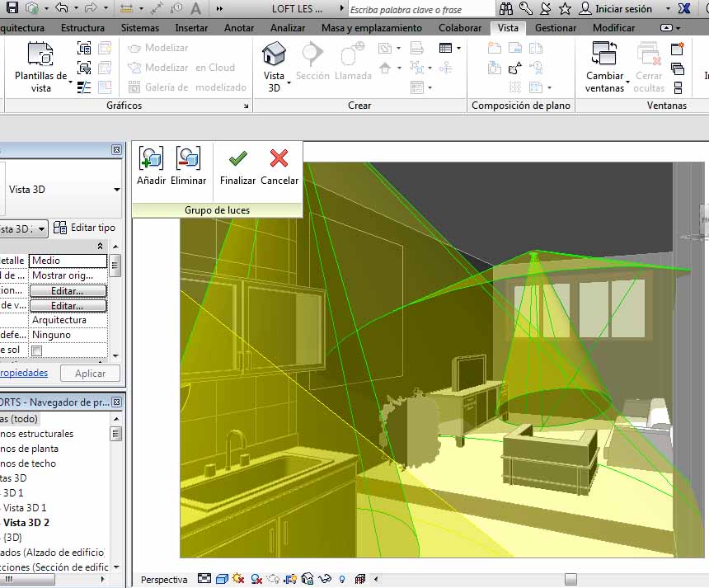Screen dimensions: 709x588
Task: Expand the Gráficos panel dialog launcher arrow
Action: pyautogui.click(x=246, y=106)
